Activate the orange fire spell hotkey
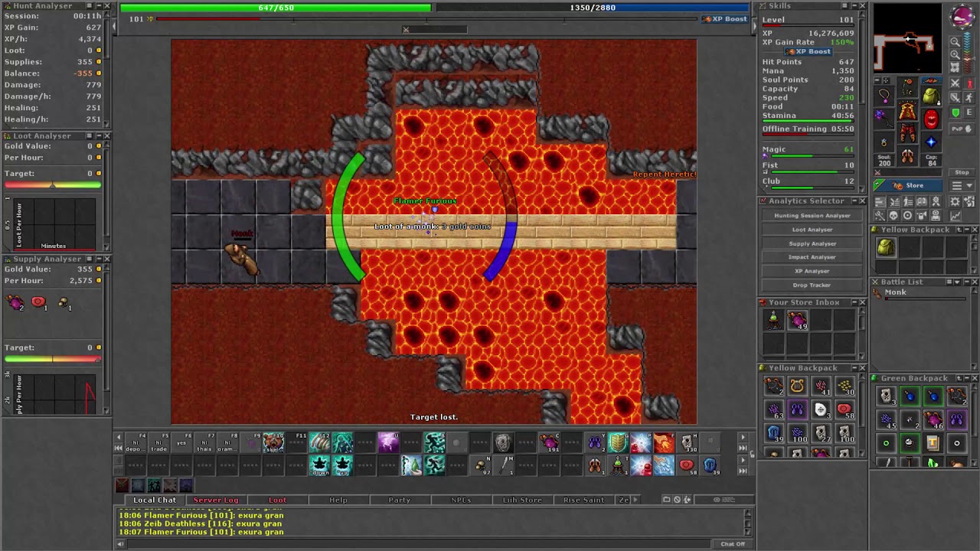This screenshot has height=551, width=980. pyautogui.click(x=664, y=442)
